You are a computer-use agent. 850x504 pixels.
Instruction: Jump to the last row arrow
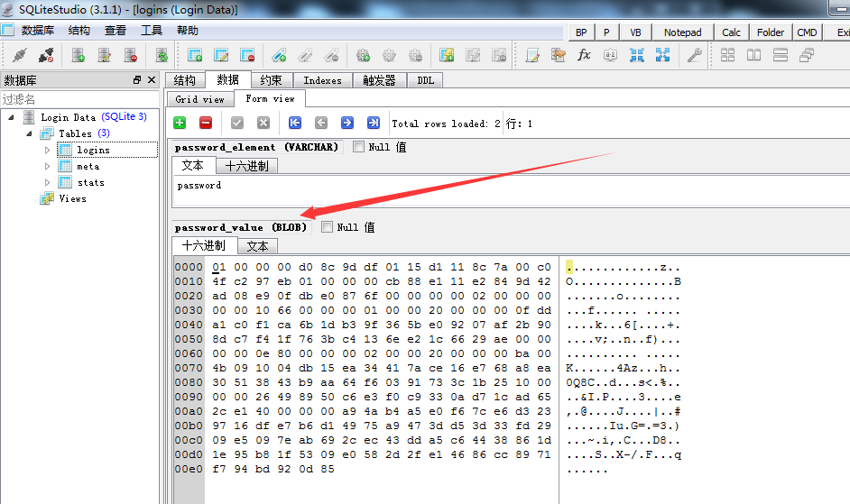pos(374,124)
